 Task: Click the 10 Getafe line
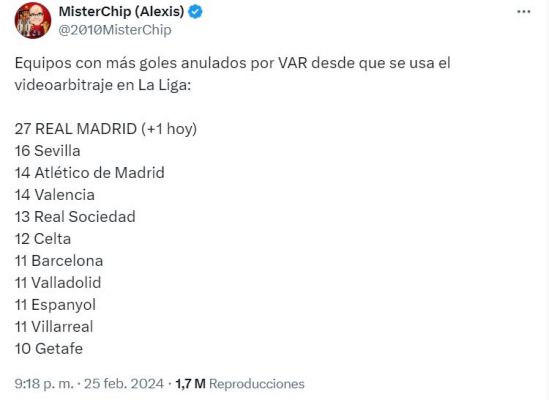(49, 349)
